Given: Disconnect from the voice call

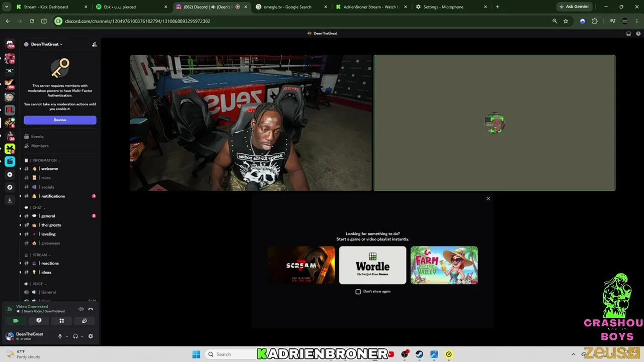Looking at the screenshot, I should tap(91, 309).
